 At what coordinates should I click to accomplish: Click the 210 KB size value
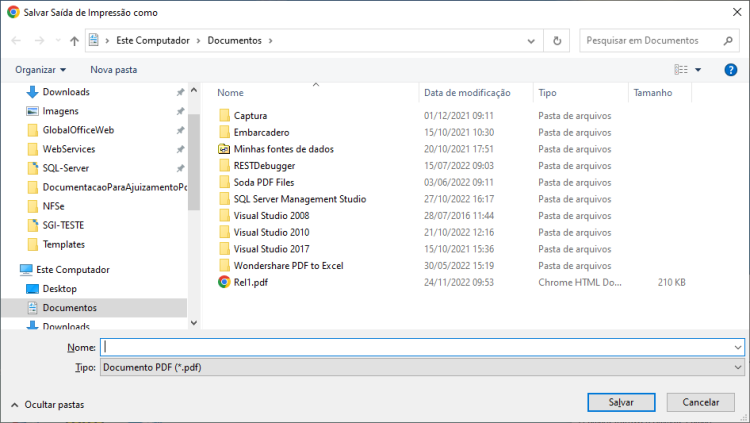pyautogui.click(x=672, y=282)
